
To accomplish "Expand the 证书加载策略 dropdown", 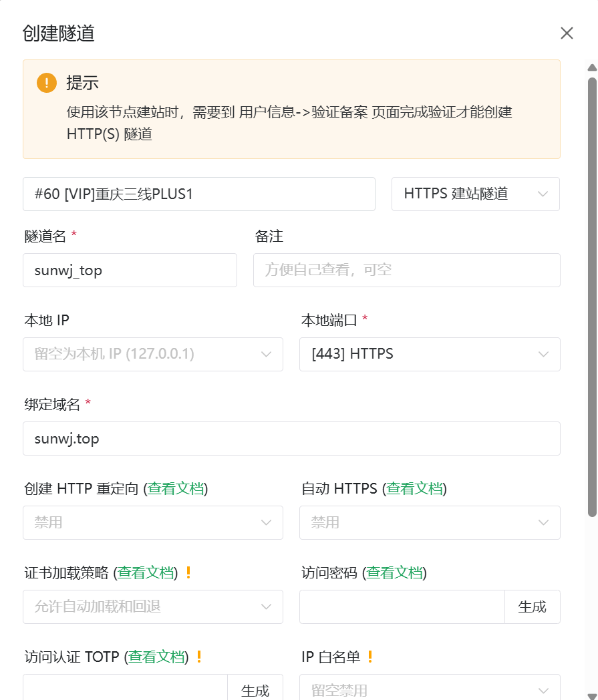I will [153, 606].
